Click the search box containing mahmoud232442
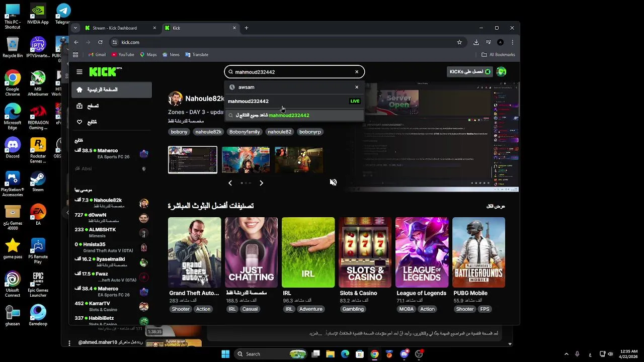This screenshot has width=644, height=362. [294, 72]
